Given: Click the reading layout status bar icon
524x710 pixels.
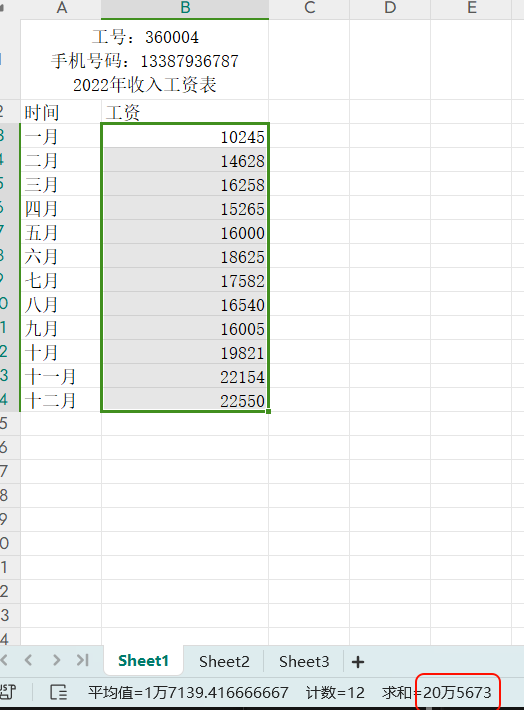Looking at the screenshot, I should (58, 692).
